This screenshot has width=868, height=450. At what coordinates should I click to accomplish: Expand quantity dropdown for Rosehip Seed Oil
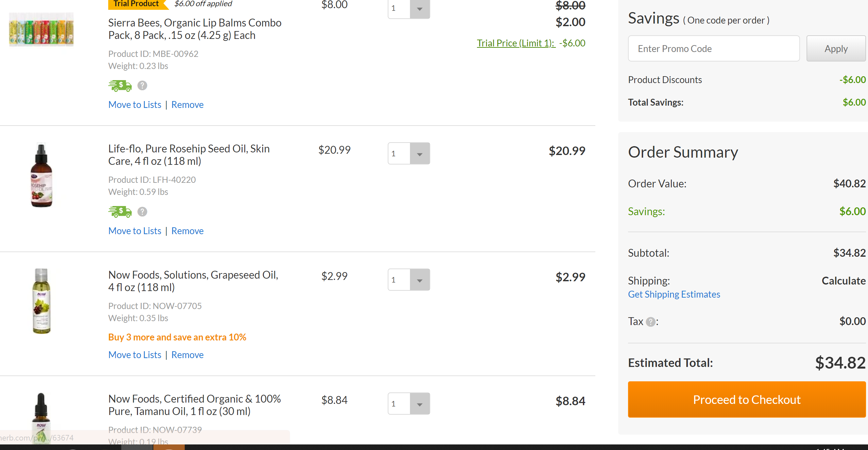pyautogui.click(x=419, y=154)
